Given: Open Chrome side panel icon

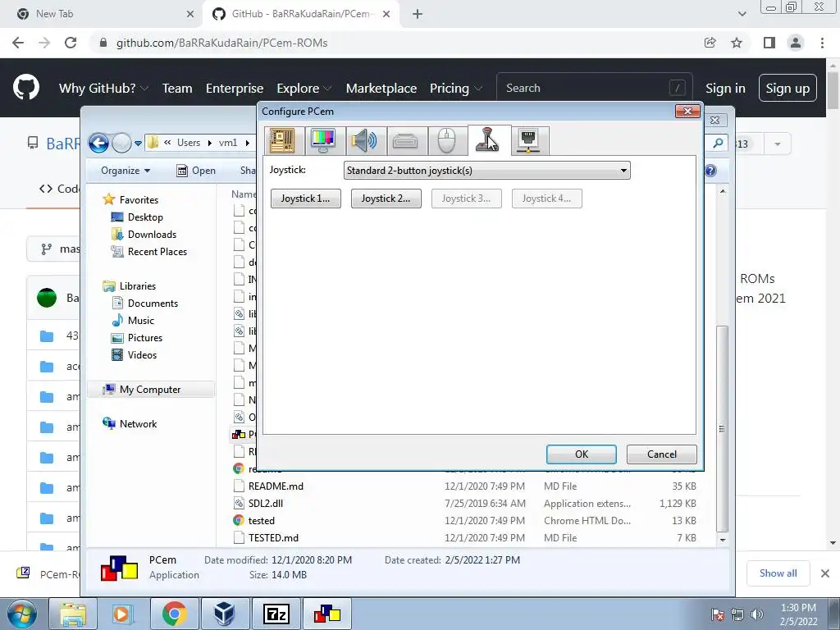Looking at the screenshot, I should click(x=769, y=43).
